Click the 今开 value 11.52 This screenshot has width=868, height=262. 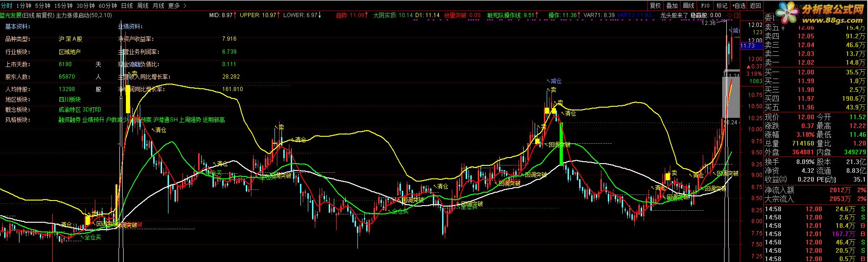pos(857,117)
